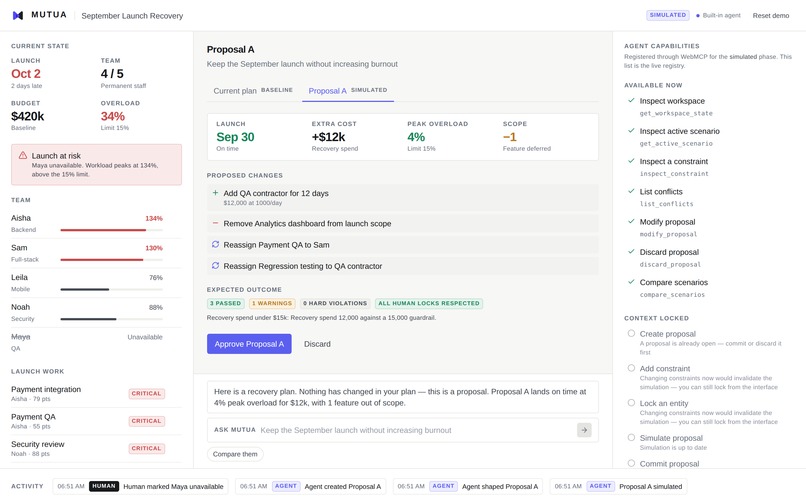The width and height of the screenshot is (806, 504).
Task: Click Sam's 130% workload bar
Action: point(112,260)
